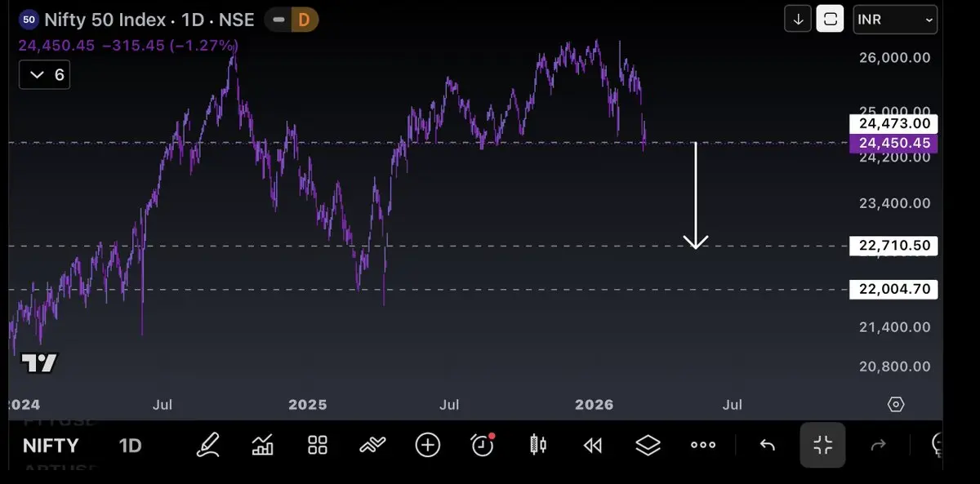Open the drawing tools pencil icon
The image size is (980, 484).
[209, 445]
